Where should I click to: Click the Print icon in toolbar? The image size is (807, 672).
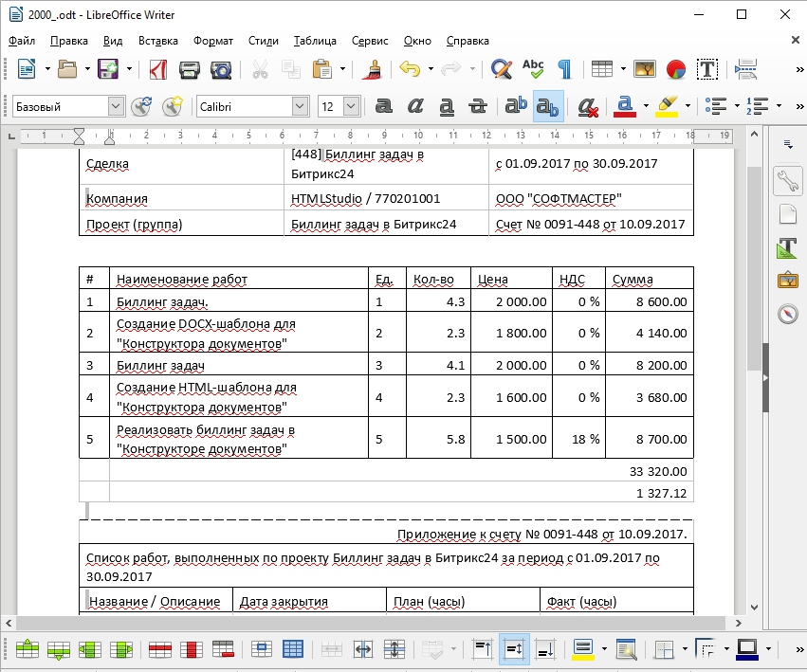coord(189,69)
